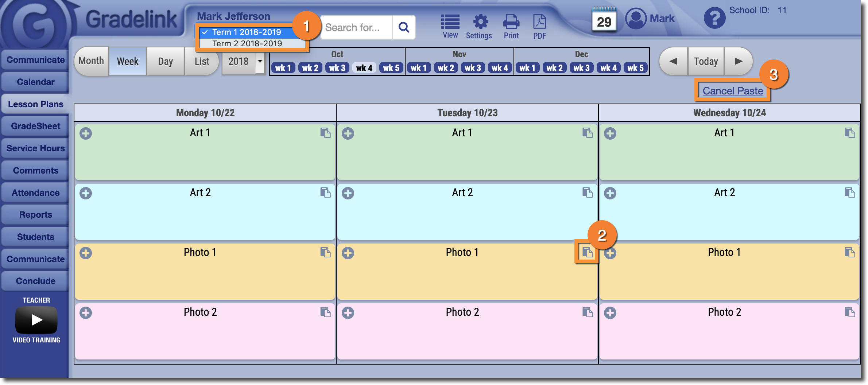Copy Tuesday's Photo 1 lesson with the paste icon
The image size is (868, 385).
586,252
